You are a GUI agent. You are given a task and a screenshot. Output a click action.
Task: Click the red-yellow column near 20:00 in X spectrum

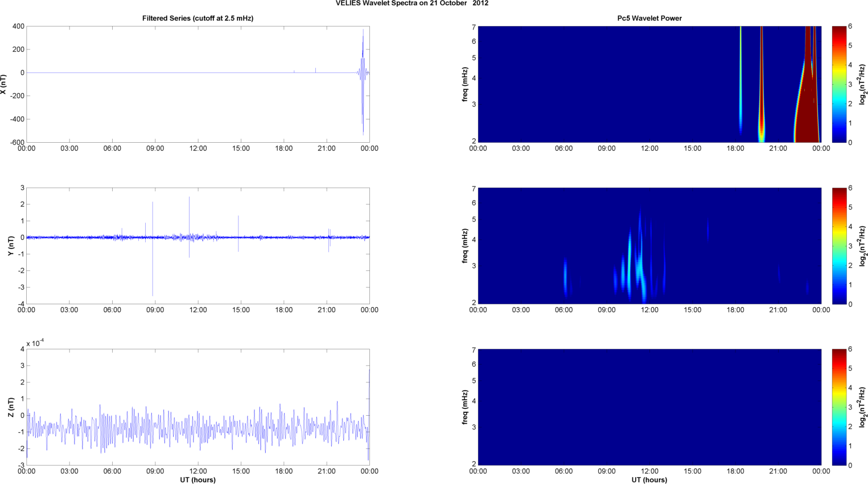762,84
